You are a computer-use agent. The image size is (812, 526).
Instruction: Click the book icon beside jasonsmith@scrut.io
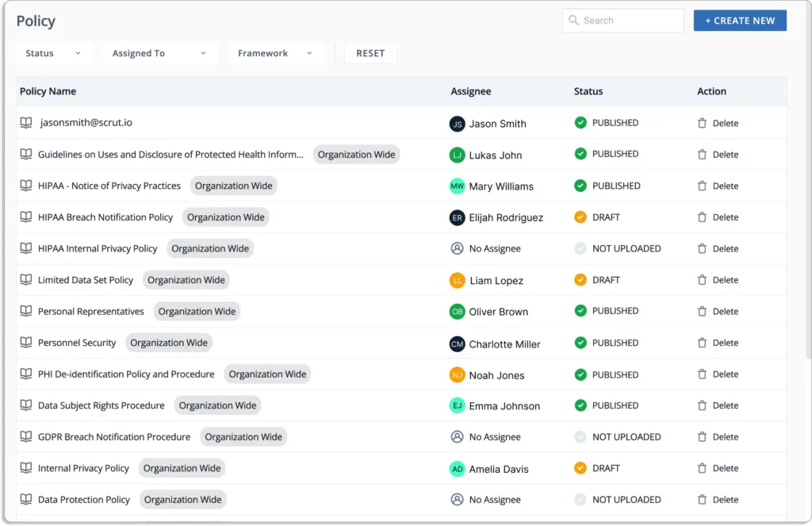click(26, 123)
